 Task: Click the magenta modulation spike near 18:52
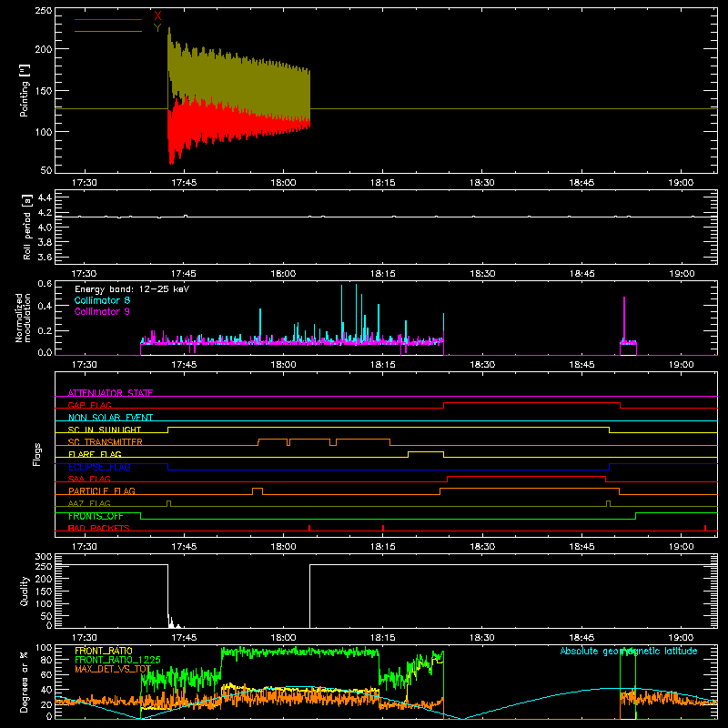click(624, 318)
